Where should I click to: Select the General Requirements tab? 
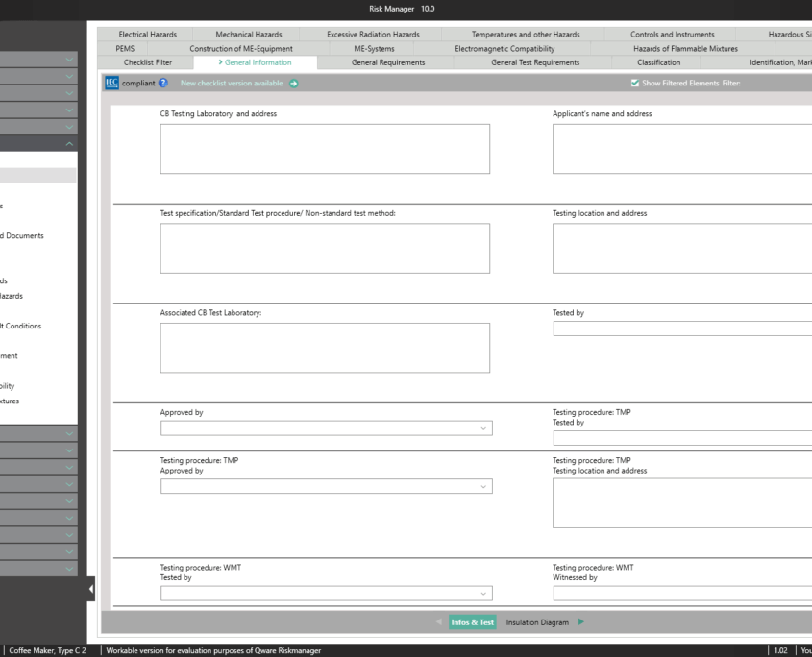point(388,62)
